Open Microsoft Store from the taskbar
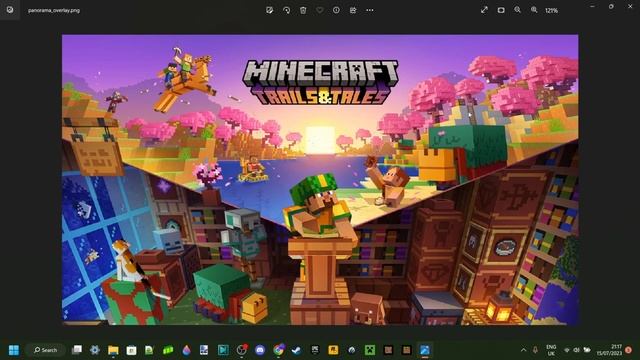This screenshot has height=360, width=640. [131, 350]
